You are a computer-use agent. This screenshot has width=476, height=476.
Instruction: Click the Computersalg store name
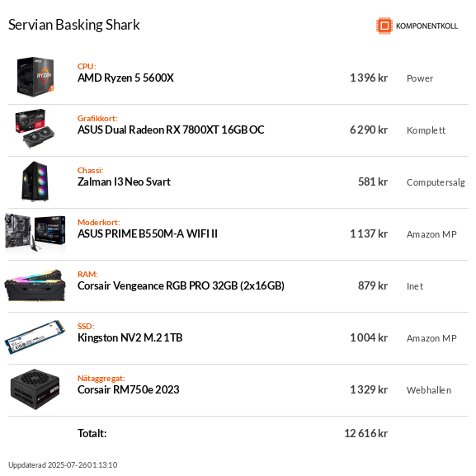tap(436, 182)
